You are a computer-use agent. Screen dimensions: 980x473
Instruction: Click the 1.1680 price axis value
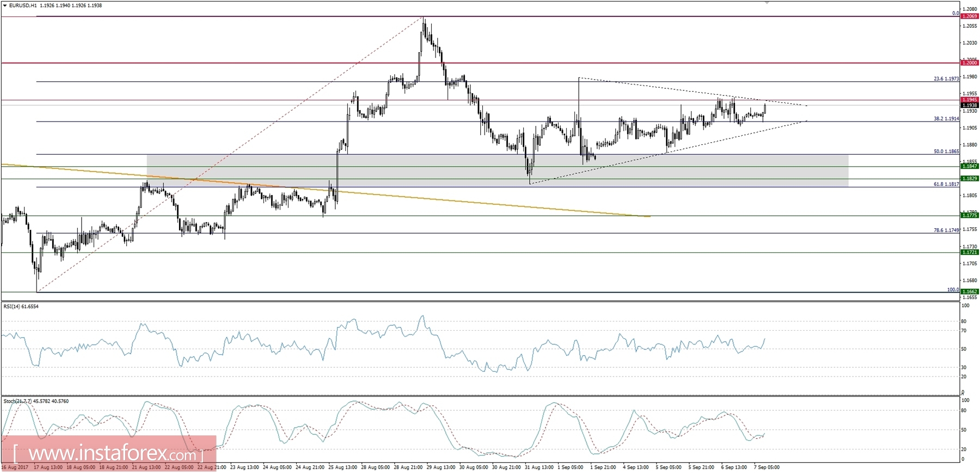point(969,281)
